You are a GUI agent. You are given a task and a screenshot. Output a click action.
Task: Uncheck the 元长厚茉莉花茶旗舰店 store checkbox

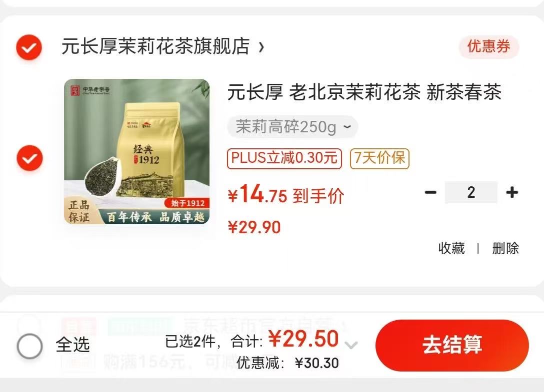(29, 47)
